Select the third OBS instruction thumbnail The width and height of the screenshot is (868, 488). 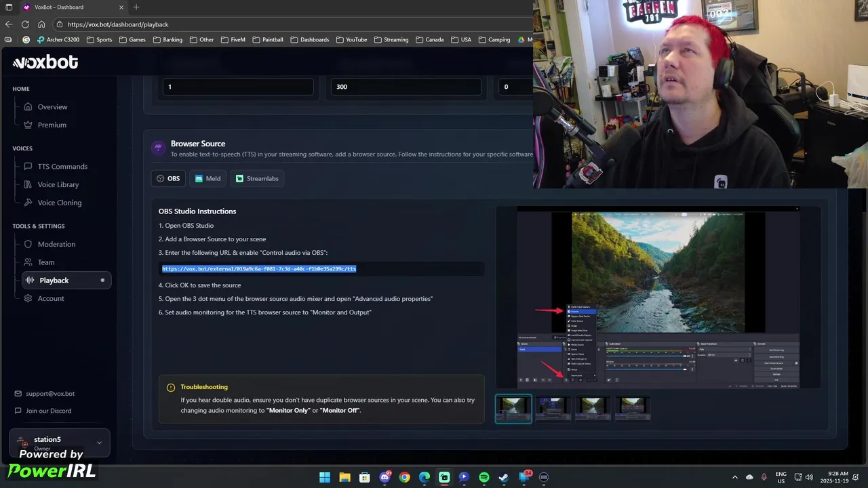(x=593, y=408)
